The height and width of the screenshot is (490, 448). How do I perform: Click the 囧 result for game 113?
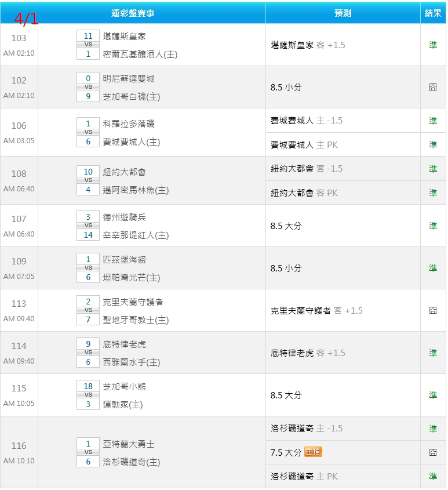coord(433,310)
